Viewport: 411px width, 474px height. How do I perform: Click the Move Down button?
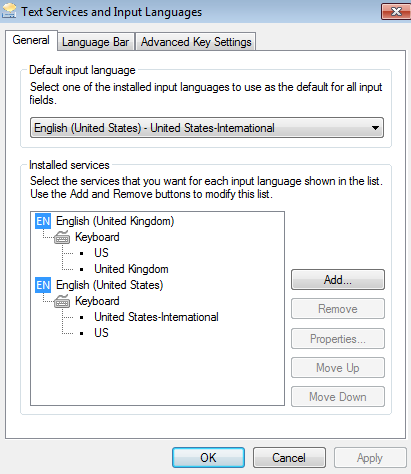[x=338, y=397]
